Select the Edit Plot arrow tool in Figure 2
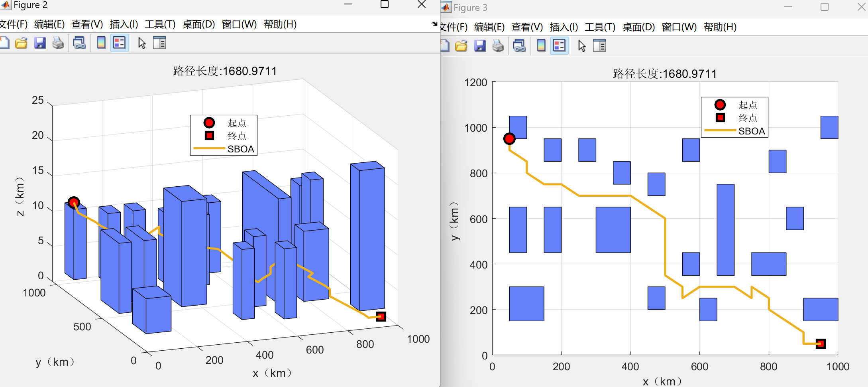 tap(141, 43)
